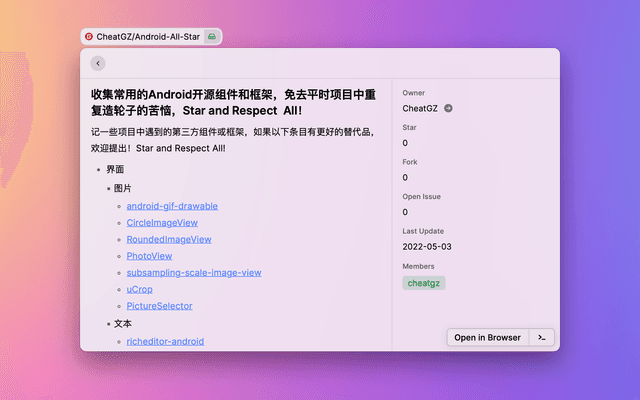Click the back chevron button
640x400 pixels.
97,63
